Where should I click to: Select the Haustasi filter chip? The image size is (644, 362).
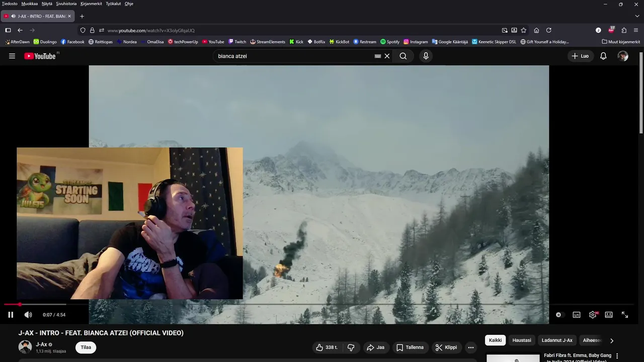[x=522, y=340]
